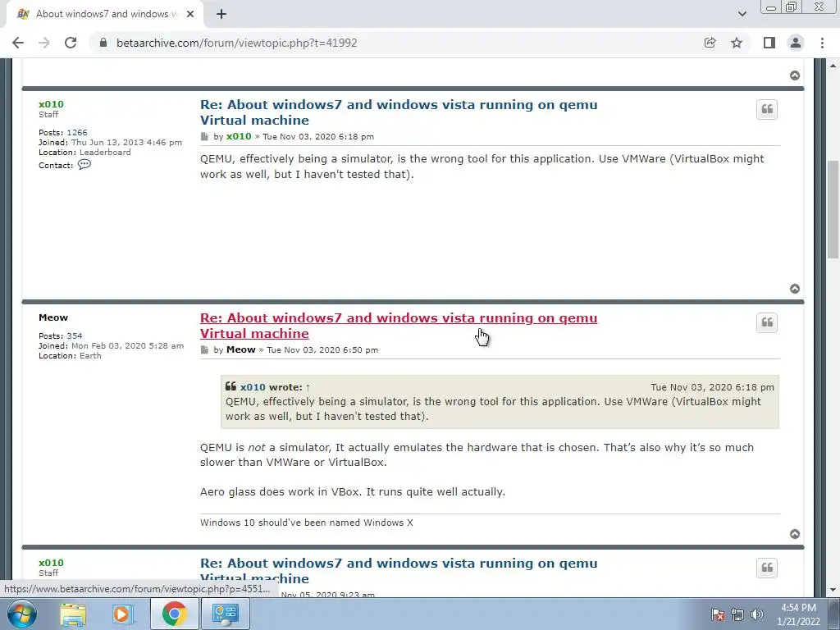Click scrollbar up arrow
840x630 pixels.
[x=833, y=66]
